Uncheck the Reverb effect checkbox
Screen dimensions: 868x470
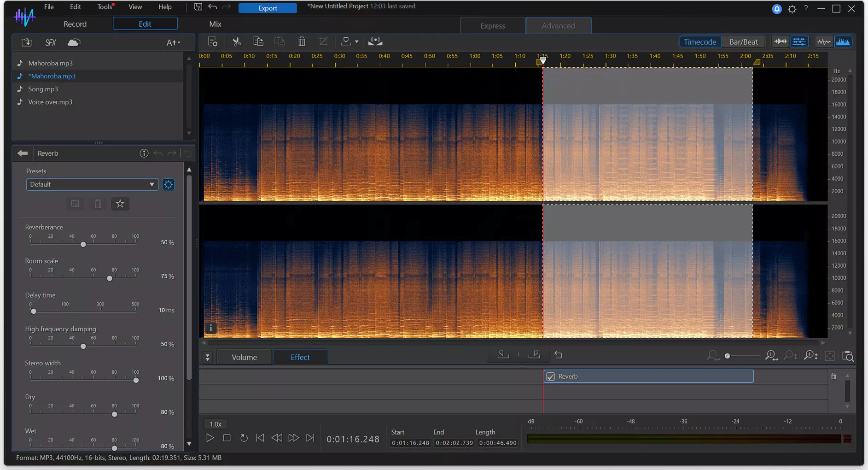[x=550, y=376]
